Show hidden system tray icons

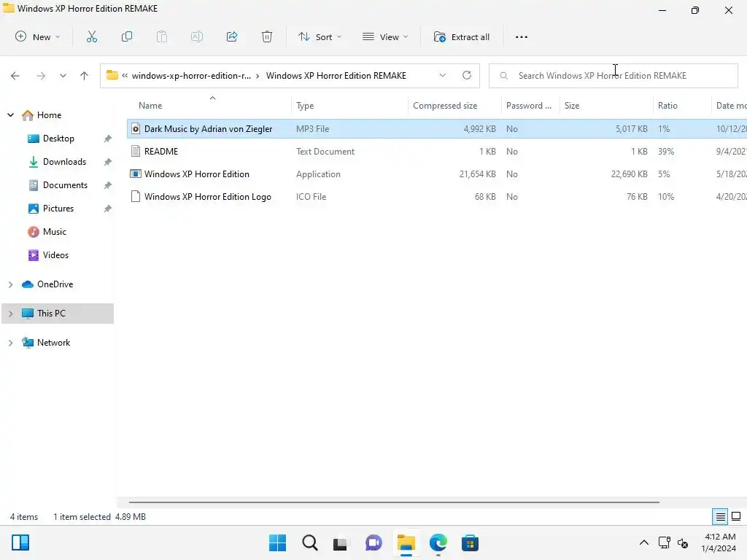coord(643,542)
